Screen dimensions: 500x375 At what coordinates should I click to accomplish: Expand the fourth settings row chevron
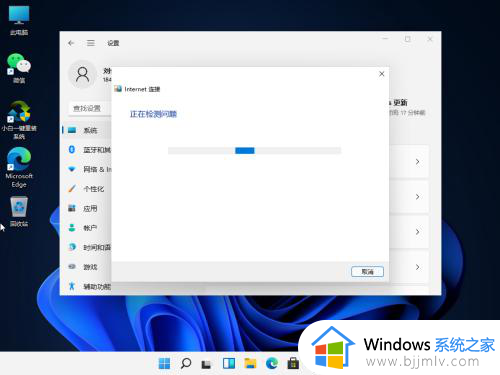(417, 267)
